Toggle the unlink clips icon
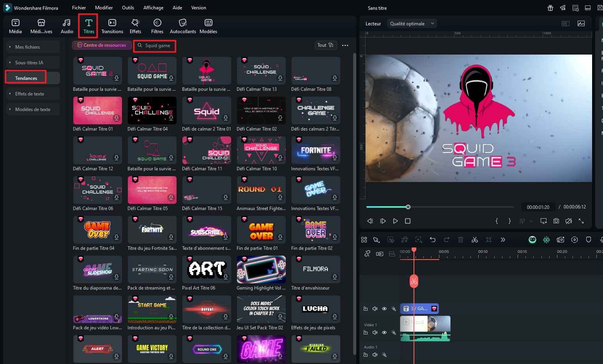603x364 pixels. 367,254
